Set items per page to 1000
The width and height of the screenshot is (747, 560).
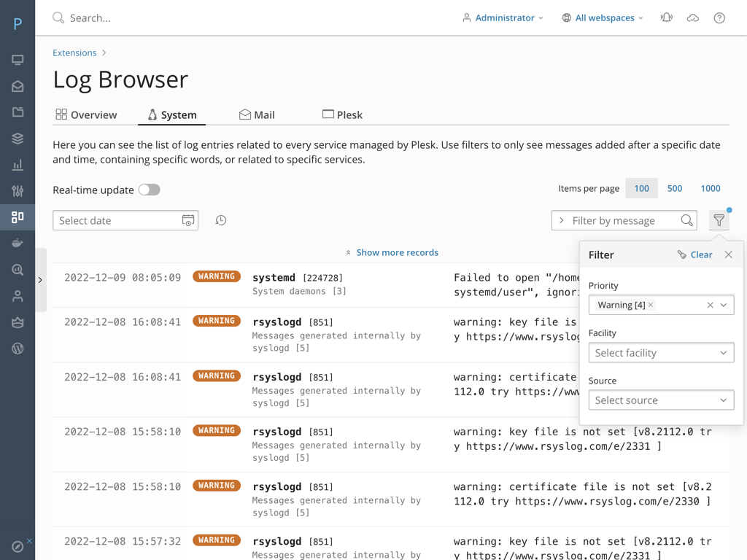[x=710, y=188]
